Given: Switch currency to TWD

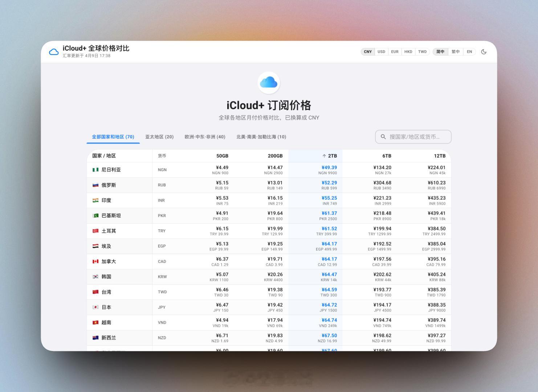Looking at the screenshot, I should point(422,52).
